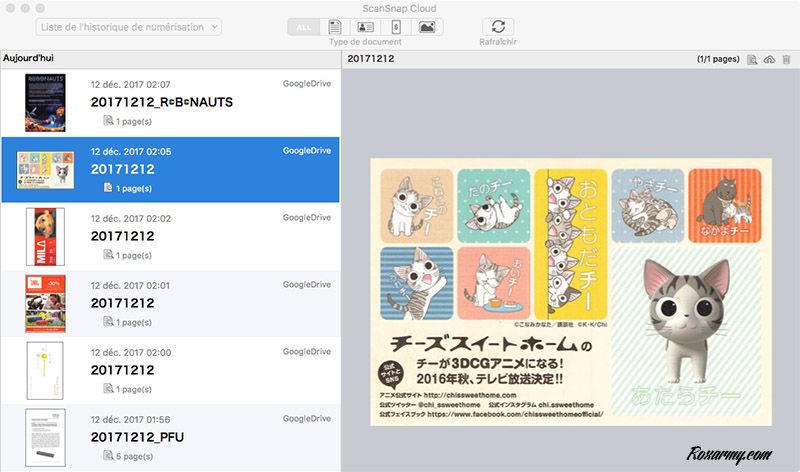Screen dimensions: 800x472
Task: Click the Rafraîchir refresh icon
Action: pyautogui.click(x=498, y=27)
